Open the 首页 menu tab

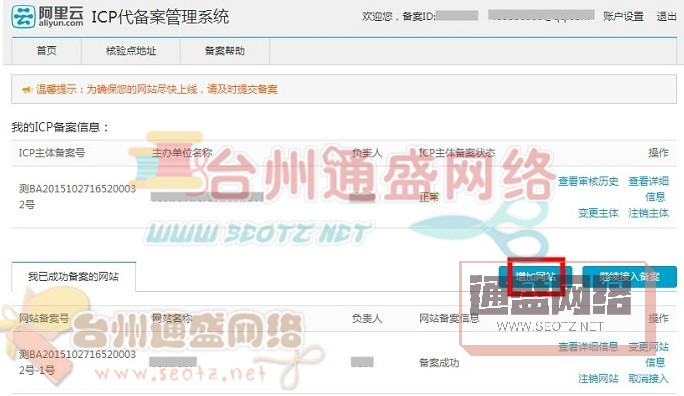click(x=47, y=51)
